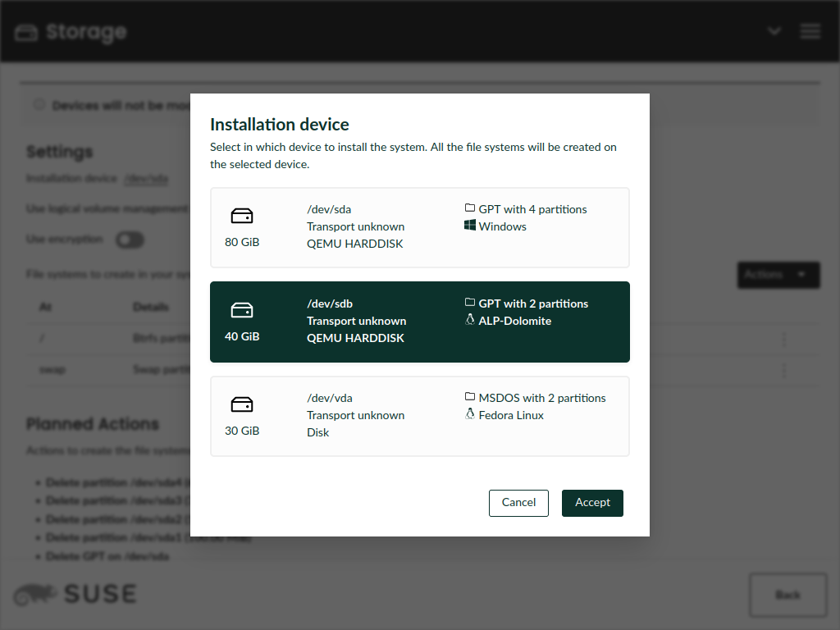840x630 pixels.
Task: Click the Back button
Action: pos(787,595)
